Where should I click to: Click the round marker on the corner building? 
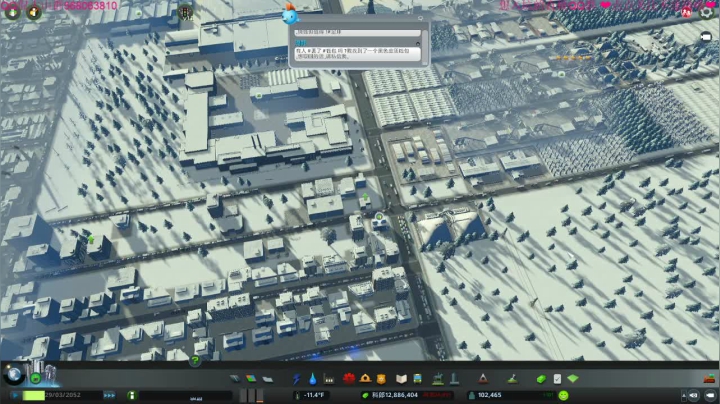(379, 217)
